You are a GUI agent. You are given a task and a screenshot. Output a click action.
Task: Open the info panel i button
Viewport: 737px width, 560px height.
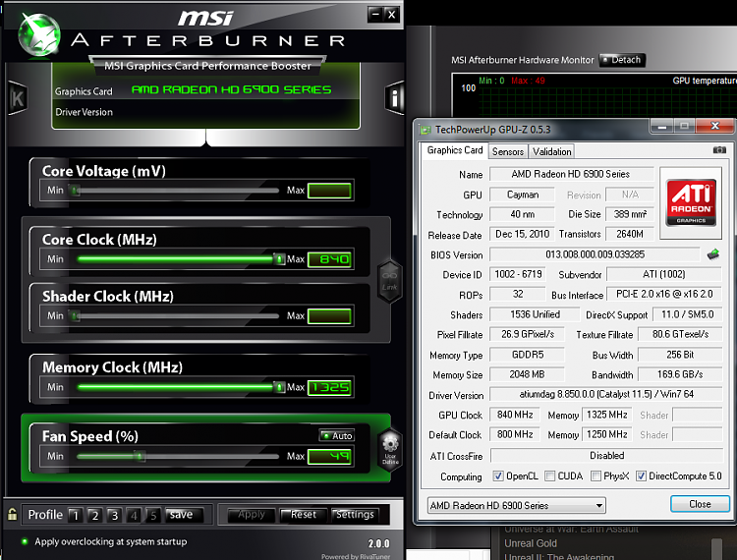pos(395,98)
